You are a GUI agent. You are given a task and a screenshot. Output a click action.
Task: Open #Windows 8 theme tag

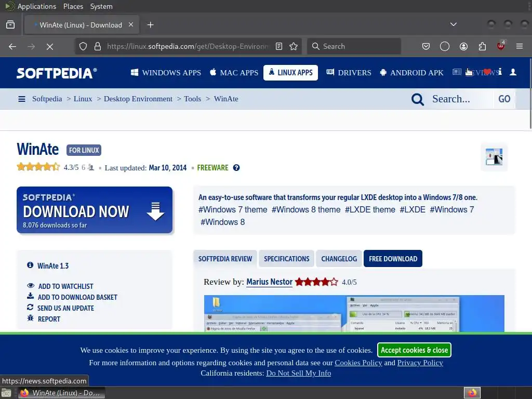point(306,210)
